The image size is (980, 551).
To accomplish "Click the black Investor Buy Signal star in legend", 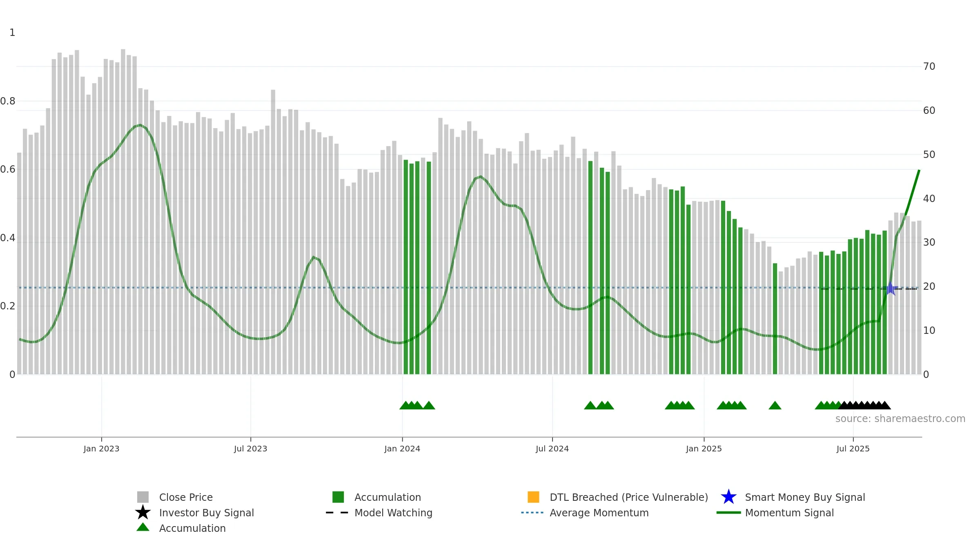I will [x=143, y=512].
